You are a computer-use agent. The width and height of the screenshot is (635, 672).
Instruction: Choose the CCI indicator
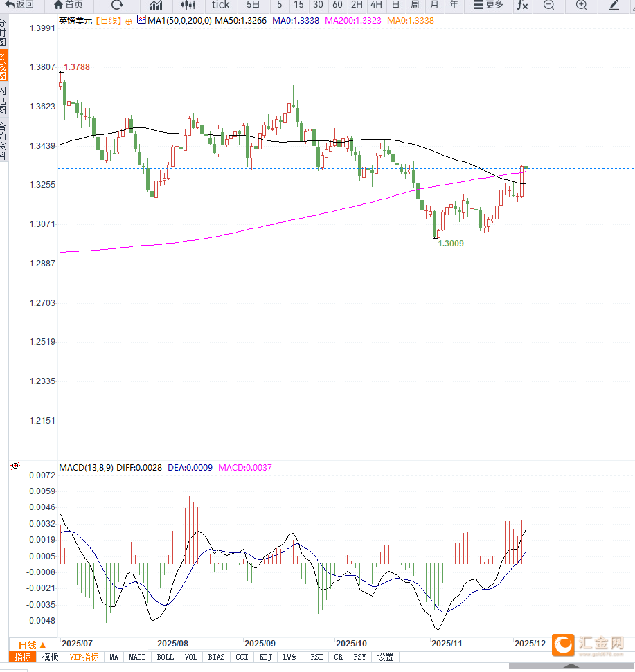click(x=242, y=657)
